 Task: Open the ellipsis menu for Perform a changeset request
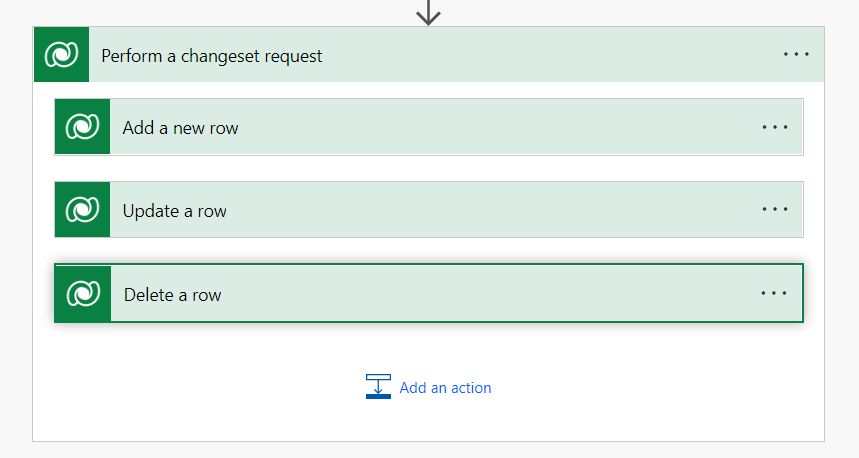[796, 55]
